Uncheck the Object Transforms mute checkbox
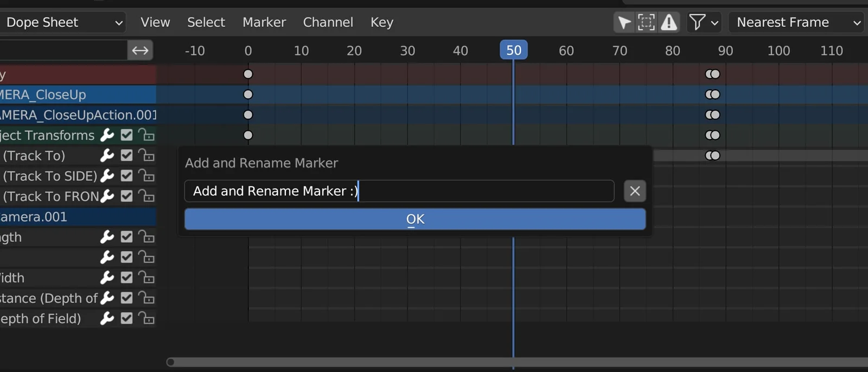This screenshot has height=372, width=868. 126,135
